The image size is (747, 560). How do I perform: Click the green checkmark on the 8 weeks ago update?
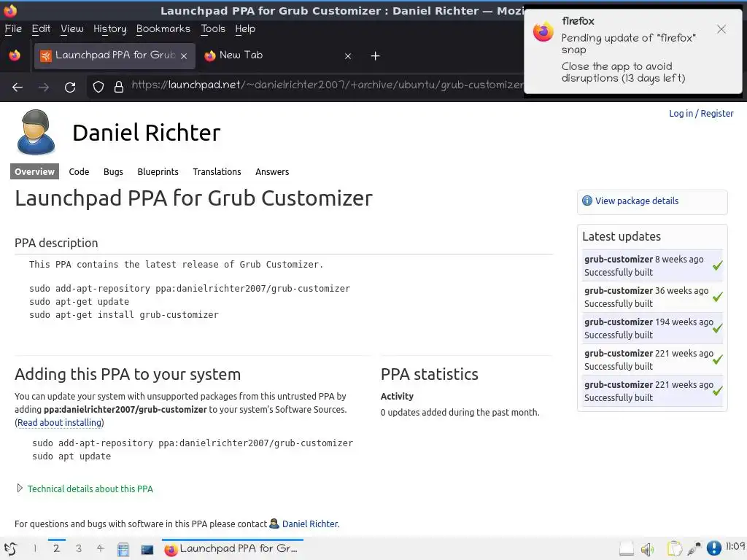pyautogui.click(x=718, y=265)
